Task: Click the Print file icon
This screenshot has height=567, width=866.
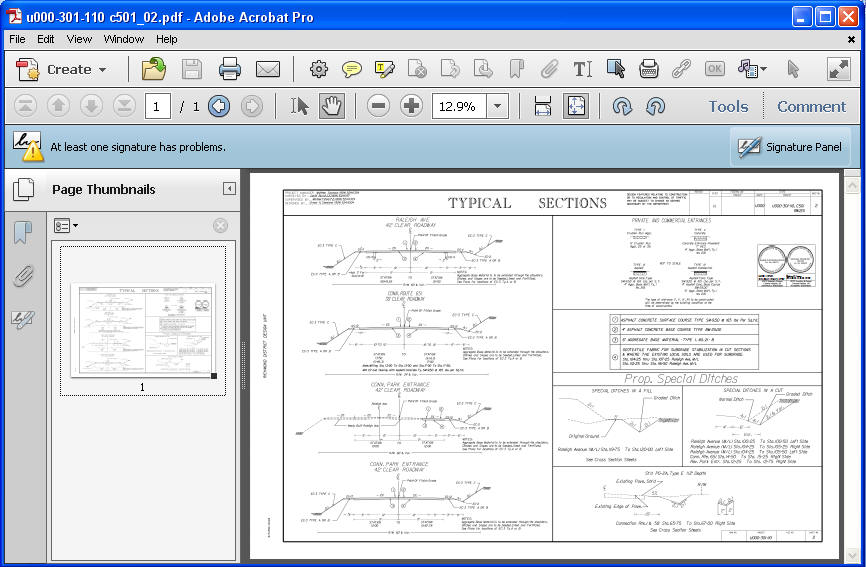Action: [x=229, y=69]
